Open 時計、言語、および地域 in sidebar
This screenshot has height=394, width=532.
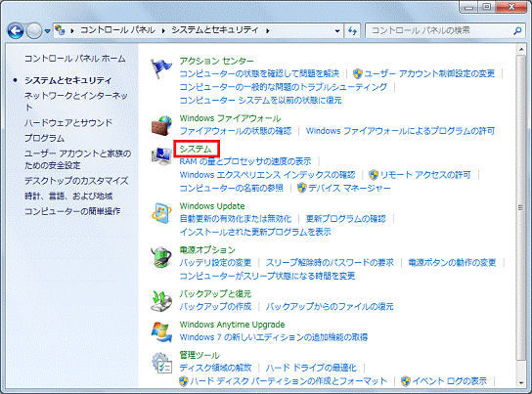click(68, 196)
